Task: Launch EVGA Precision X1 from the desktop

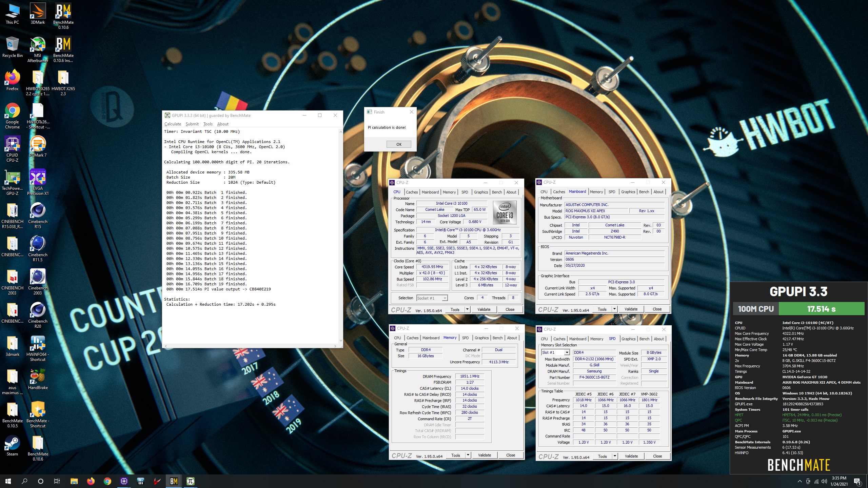Action: coord(38,182)
